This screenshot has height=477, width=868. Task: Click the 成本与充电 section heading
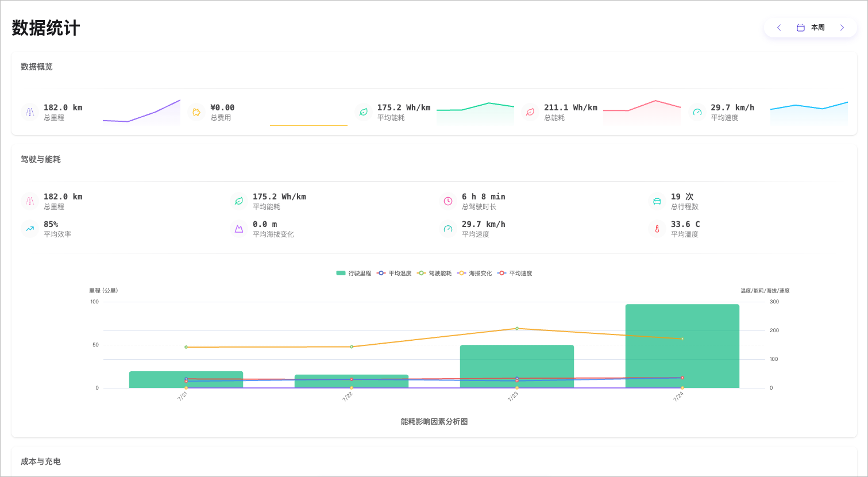tap(41, 461)
